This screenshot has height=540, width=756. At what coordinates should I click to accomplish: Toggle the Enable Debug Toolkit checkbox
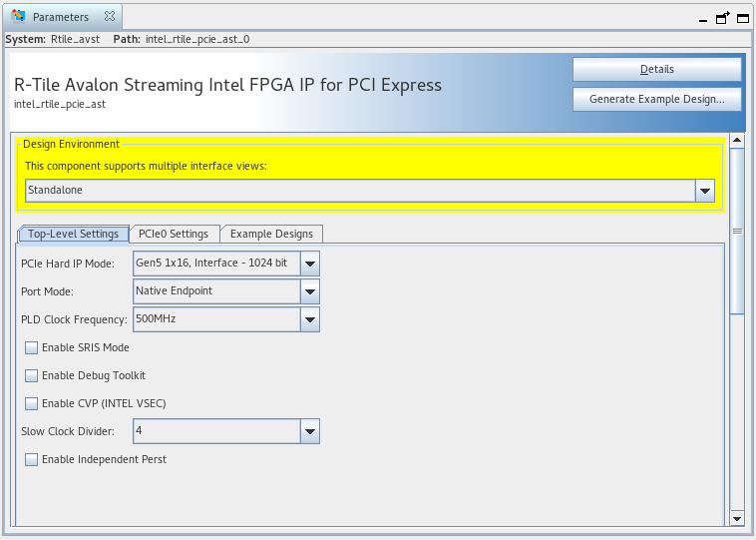[32, 376]
